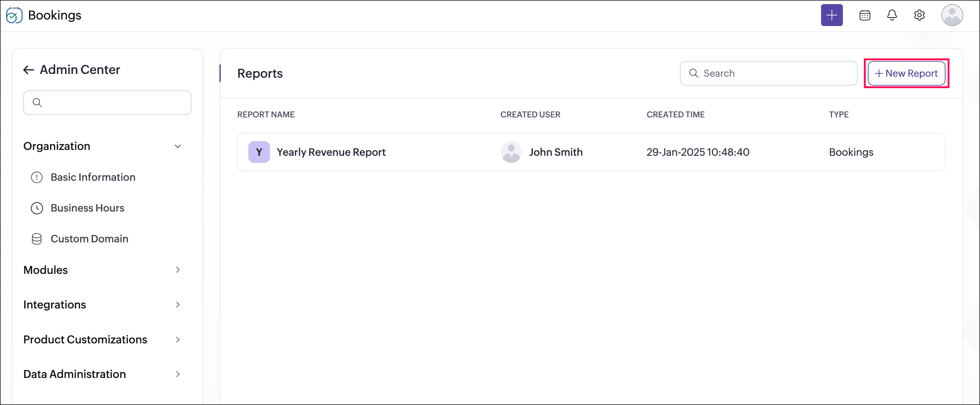The height and width of the screenshot is (405, 980).
Task: Click the Reports page heading
Action: click(260, 73)
